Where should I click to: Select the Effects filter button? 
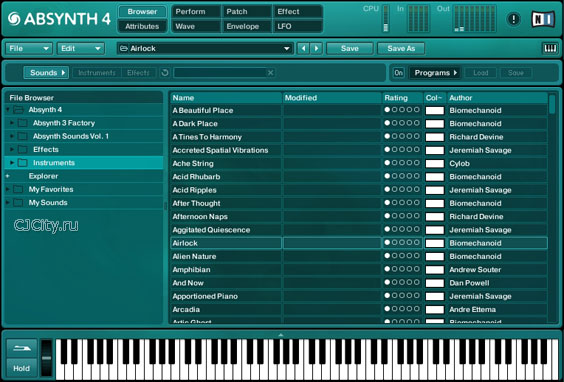click(138, 73)
